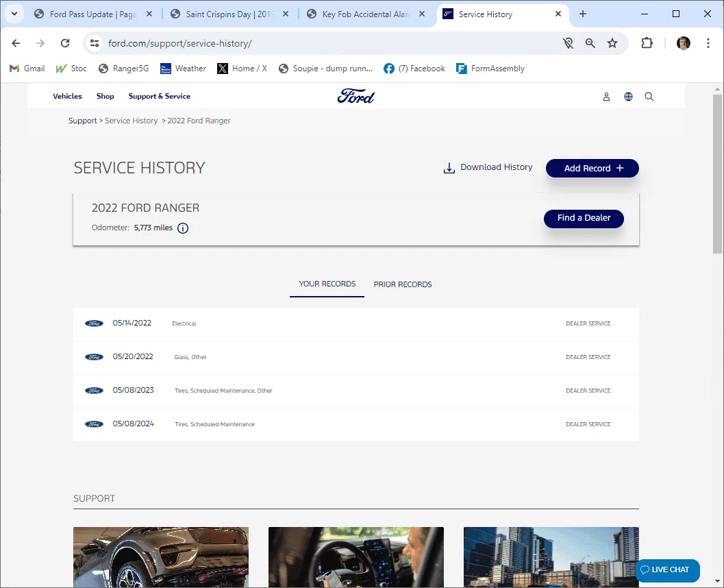Click the Support breadcrumb link
This screenshot has height=588, width=724.
[83, 121]
